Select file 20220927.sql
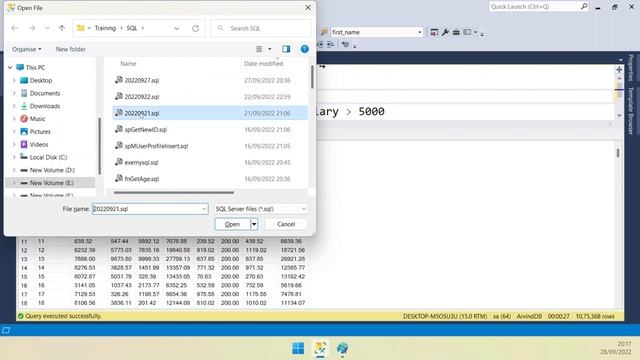The image size is (640, 360). (210, 80)
